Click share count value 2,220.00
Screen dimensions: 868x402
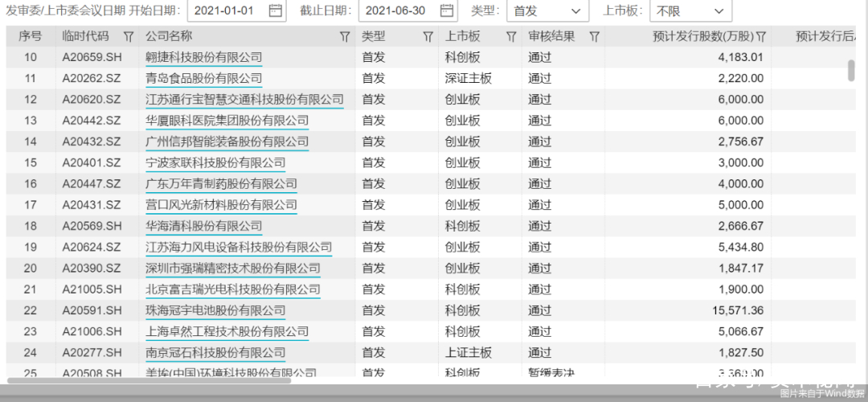[741, 78]
